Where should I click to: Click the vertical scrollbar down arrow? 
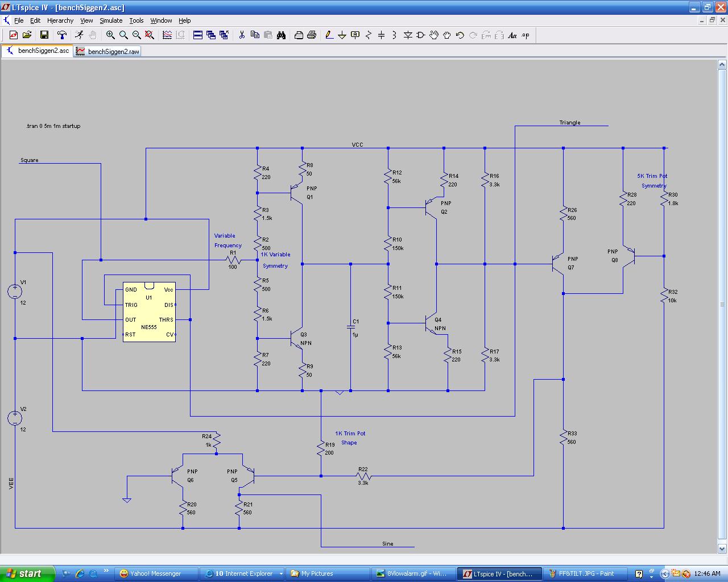click(722, 548)
